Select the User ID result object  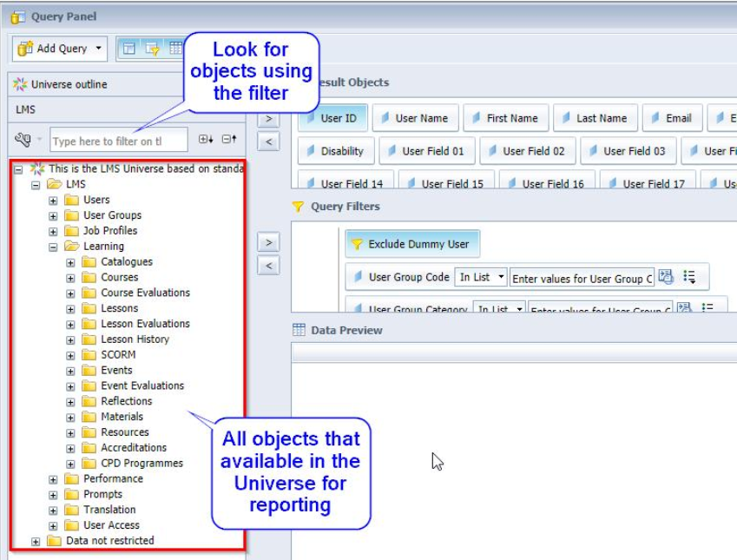pyautogui.click(x=332, y=118)
